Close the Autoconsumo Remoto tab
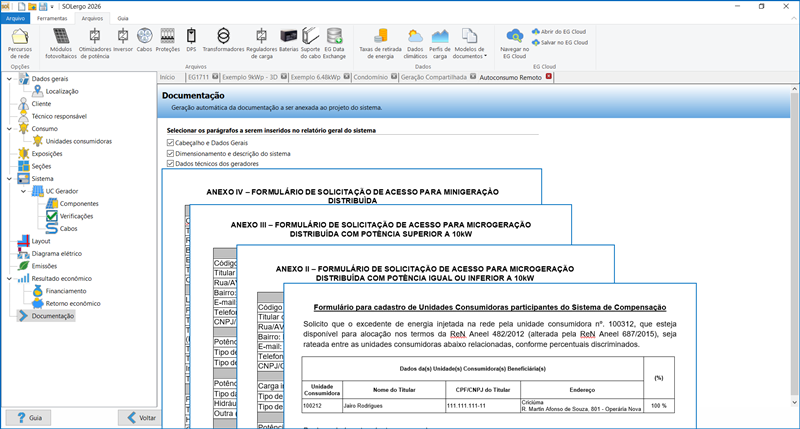Screen dimensions: 800x429 548,76
